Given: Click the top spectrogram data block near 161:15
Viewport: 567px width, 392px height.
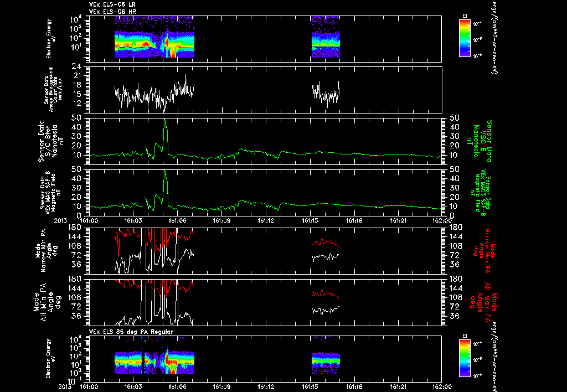Looking at the screenshot, I should [x=326, y=37].
